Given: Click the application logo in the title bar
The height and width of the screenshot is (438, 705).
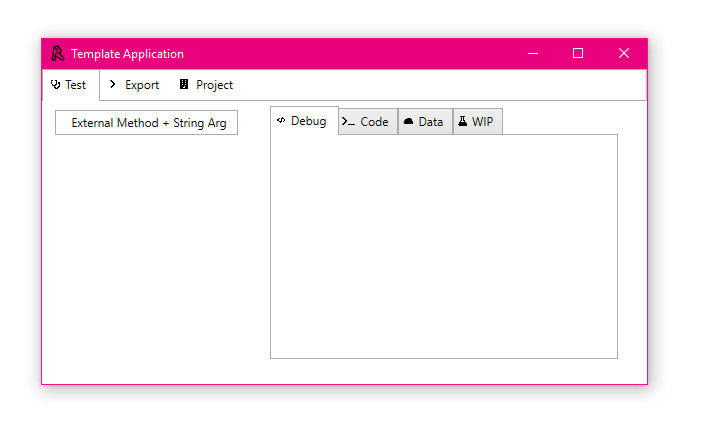Looking at the screenshot, I should [x=58, y=54].
